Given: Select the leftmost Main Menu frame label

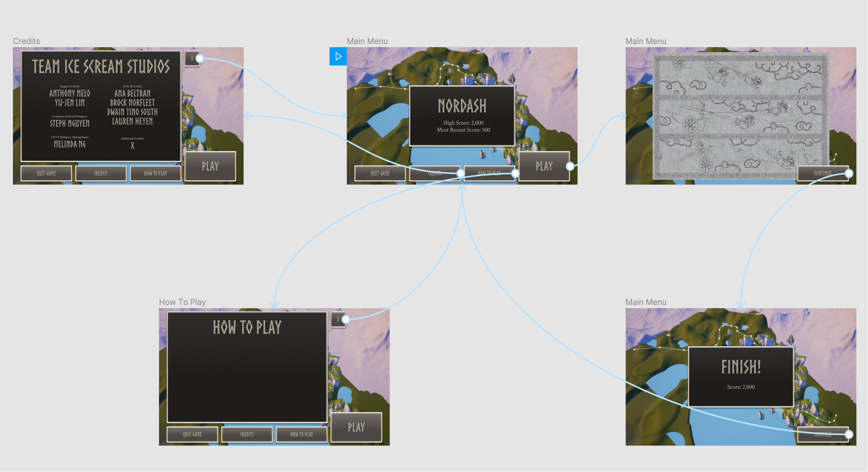Looking at the screenshot, I should [367, 41].
